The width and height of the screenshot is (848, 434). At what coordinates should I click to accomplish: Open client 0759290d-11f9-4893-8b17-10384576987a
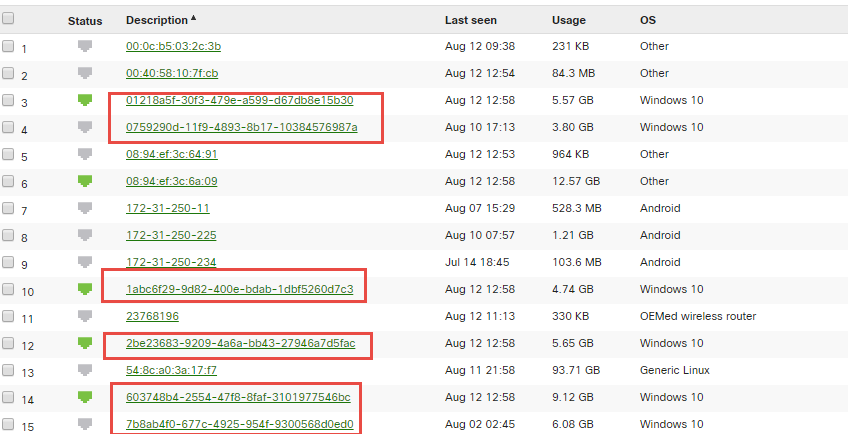[x=242, y=127]
